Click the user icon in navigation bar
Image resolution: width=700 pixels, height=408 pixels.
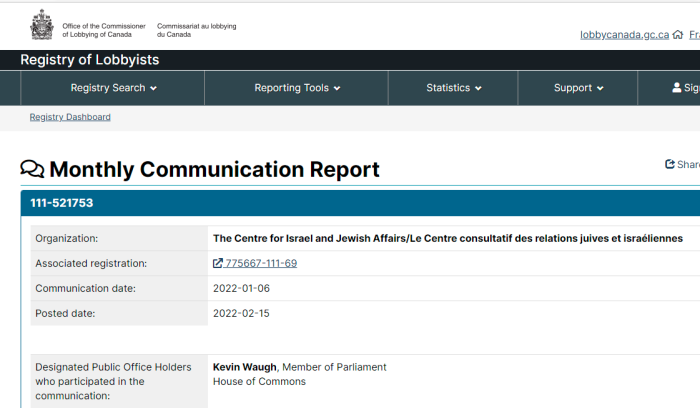coord(677,87)
